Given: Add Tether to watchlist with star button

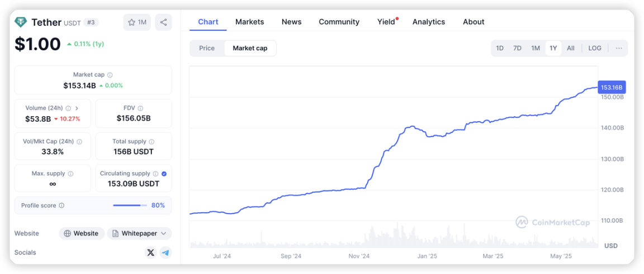Looking at the screenshot, I should click(x=137, y=22).
